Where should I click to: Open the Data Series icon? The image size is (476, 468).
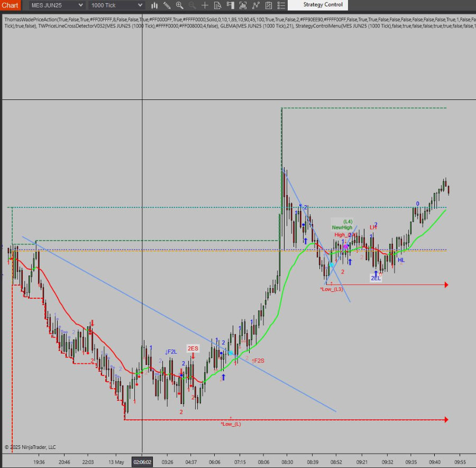[x=243, y=5]
